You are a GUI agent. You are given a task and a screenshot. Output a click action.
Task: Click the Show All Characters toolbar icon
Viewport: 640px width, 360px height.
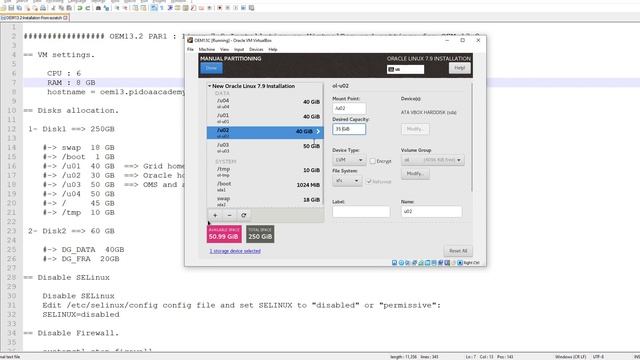162,8
